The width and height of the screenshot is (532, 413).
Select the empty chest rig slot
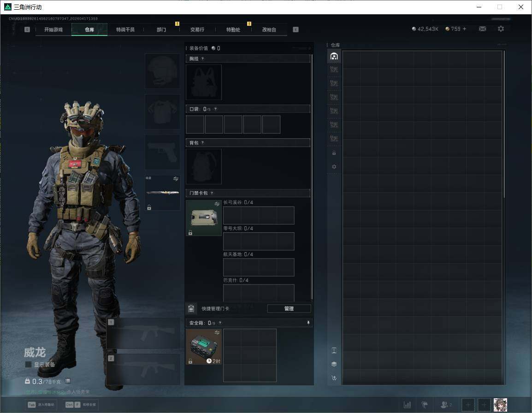click(x=204, y=82)
